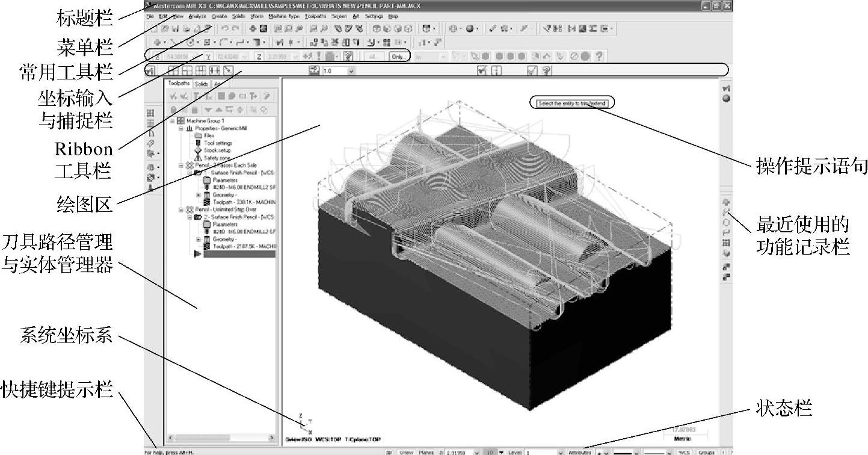Open the 1.0 value dropdown in ribbon bar
Image resolution: width=868 pixels, height=455 pixels.
351,71
